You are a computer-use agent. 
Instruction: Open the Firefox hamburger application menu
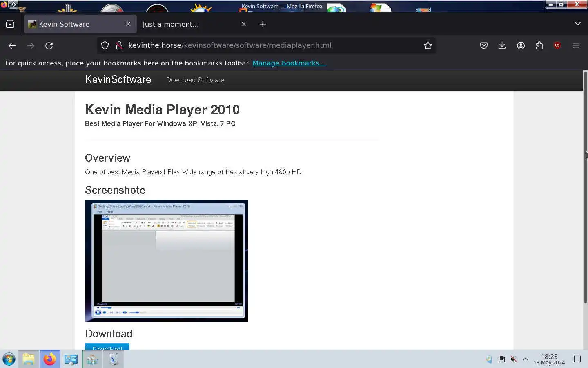point(576,45)
